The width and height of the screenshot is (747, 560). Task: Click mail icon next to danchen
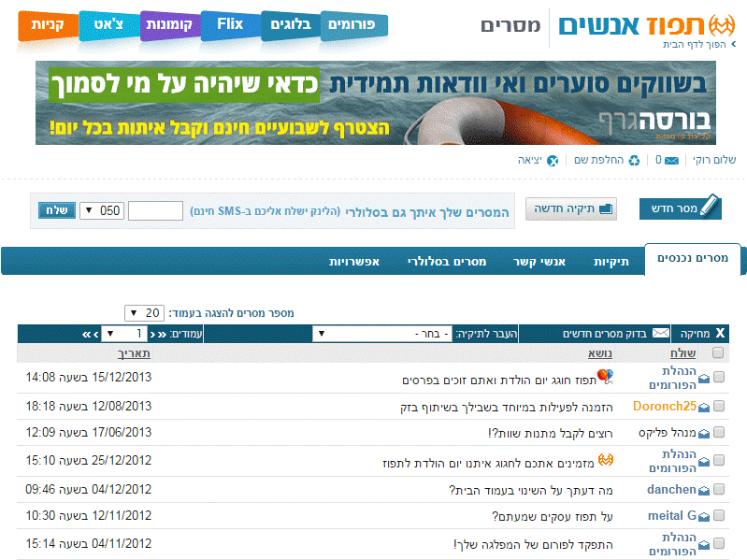[704, 491]
